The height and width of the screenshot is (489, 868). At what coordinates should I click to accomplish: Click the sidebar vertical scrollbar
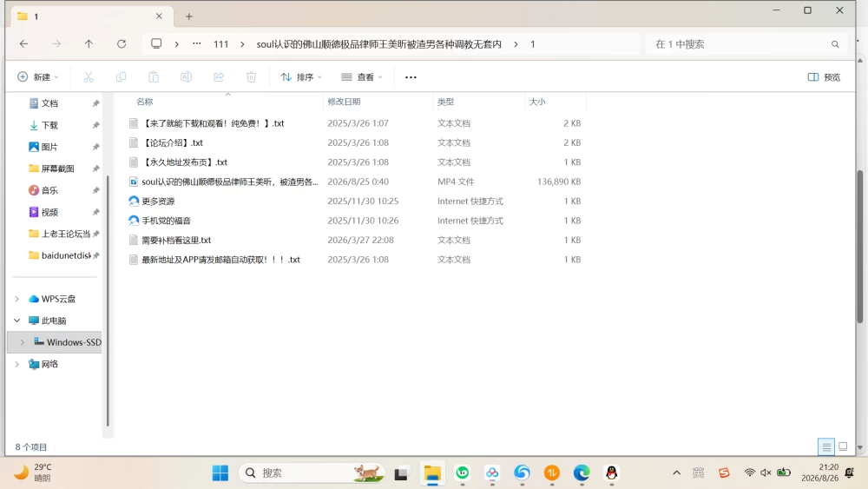tap(108, 301)
